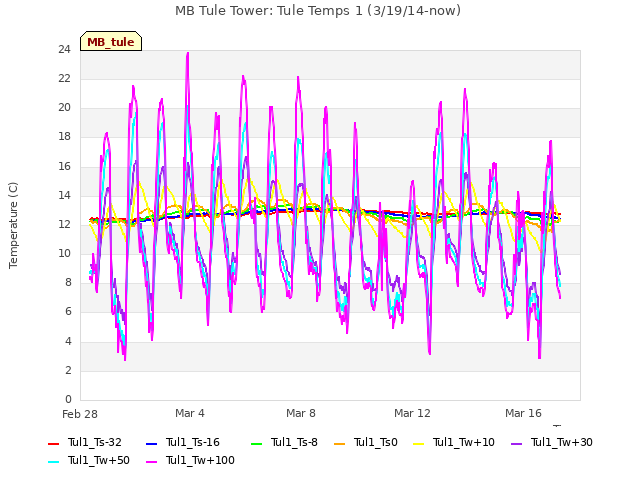The image size is (640, 480).
Task: Click the 12 y-axis tick label
Action: point(64,224)
